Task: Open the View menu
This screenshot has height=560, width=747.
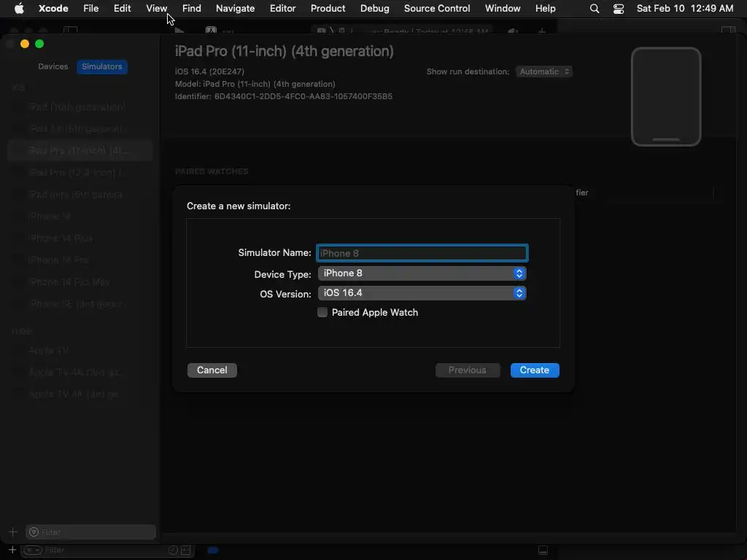Action: [156, 8]
